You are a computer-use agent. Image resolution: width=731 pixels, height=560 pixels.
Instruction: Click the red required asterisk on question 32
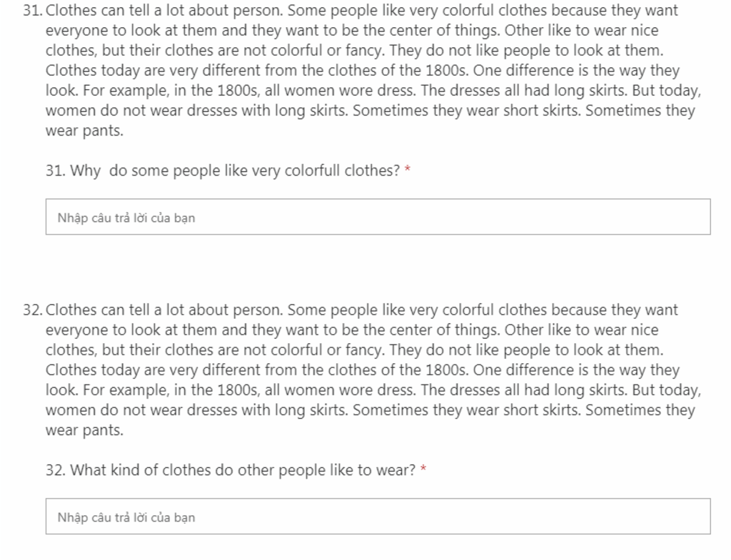423,469
